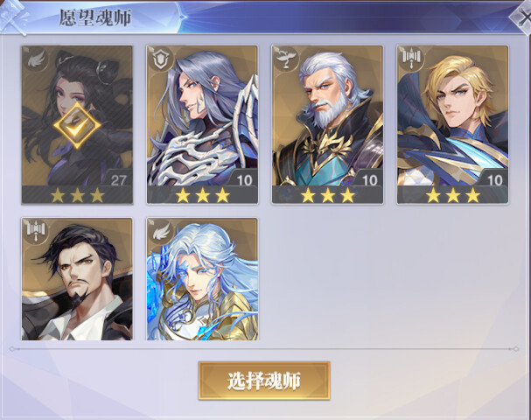Click the wing class icon on blue-haired card
Screen dimensions: 531x420
161,232
